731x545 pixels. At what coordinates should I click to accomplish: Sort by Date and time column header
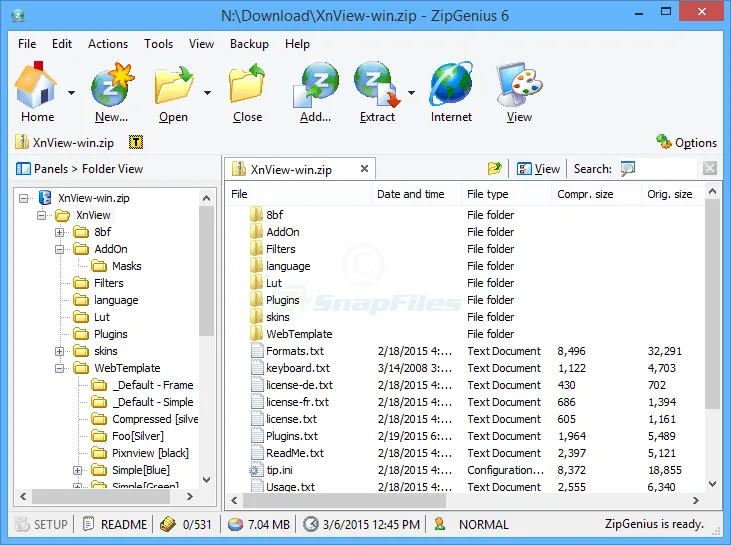(x=416, y=194)
